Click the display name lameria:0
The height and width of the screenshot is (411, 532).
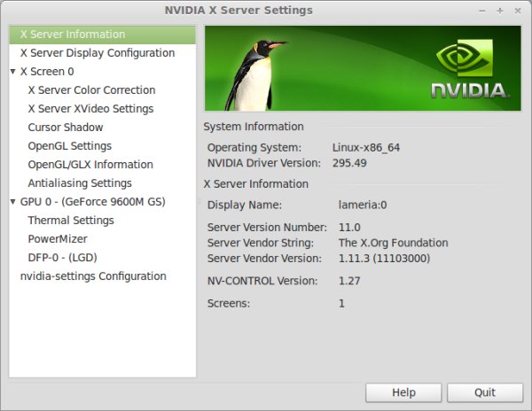363,205
